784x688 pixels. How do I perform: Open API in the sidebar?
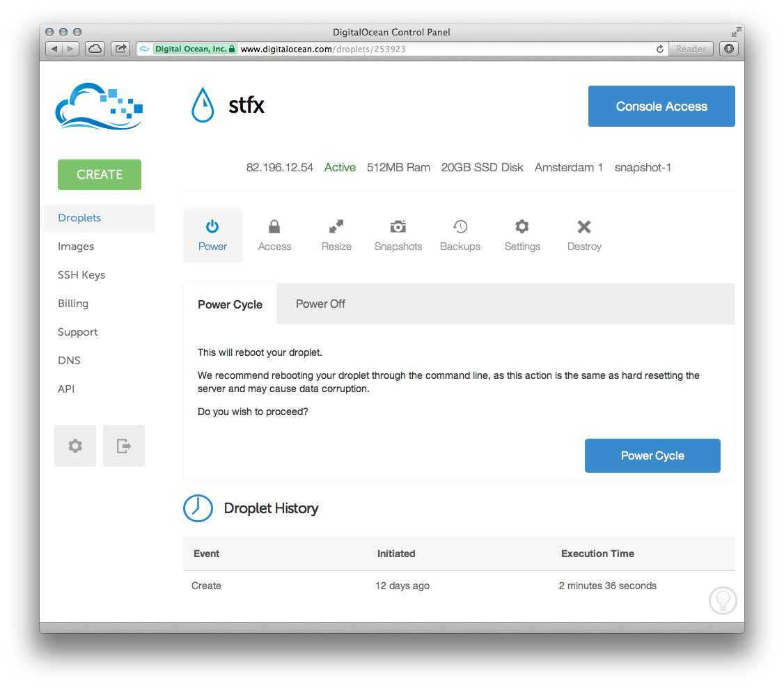click(x=66, y=389)
